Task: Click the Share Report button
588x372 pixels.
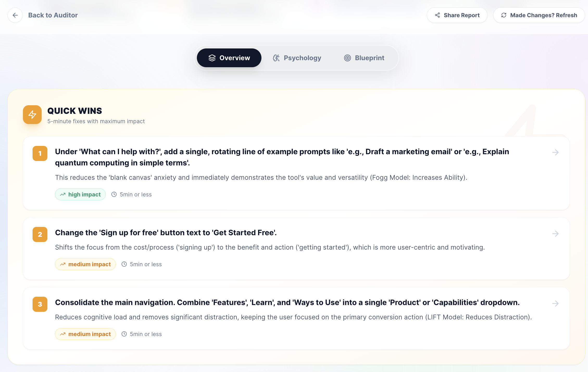Action: pyautogui.click(x=457, y=15)
